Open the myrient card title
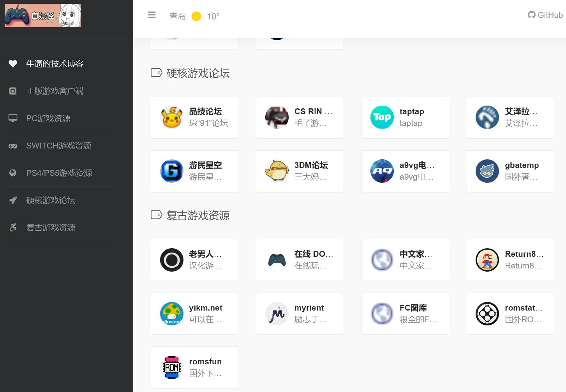This screenshot has height=392, width=566. [x=309, y=308]
